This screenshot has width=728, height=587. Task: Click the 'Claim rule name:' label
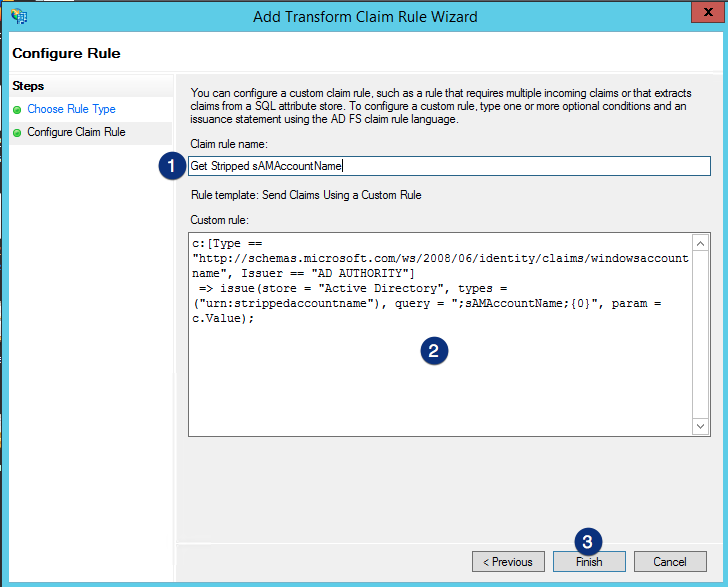click(229, 144)
